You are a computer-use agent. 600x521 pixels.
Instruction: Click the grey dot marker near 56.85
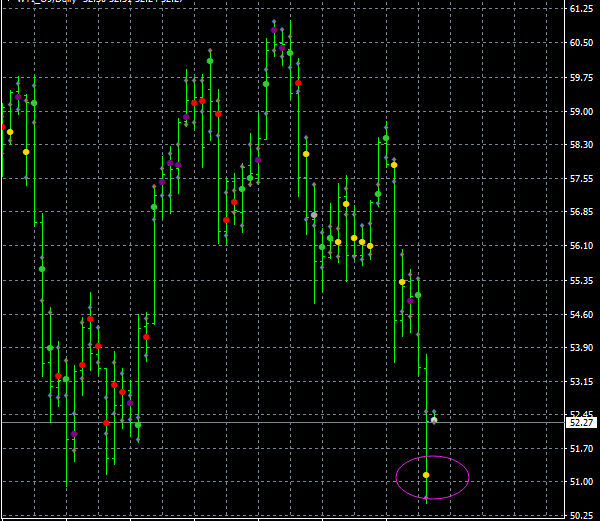coord(314,215)
